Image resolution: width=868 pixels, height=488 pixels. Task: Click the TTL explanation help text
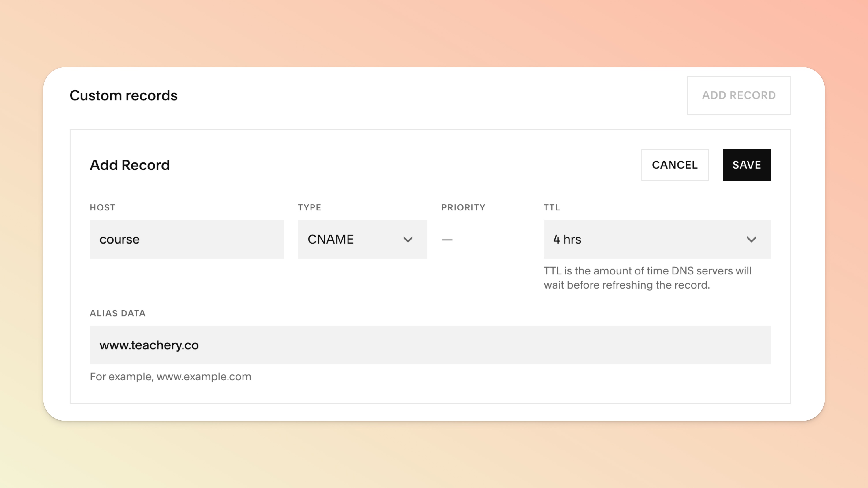pyautogui.click(x=647, y=278)
